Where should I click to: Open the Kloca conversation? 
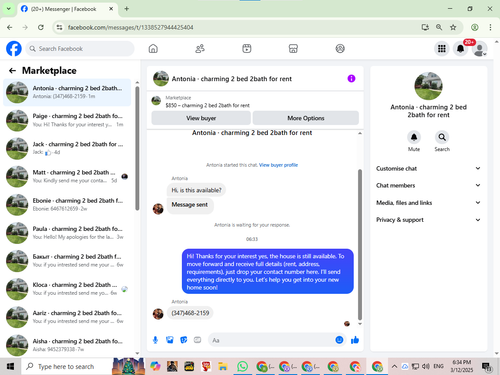click(67, 289)
